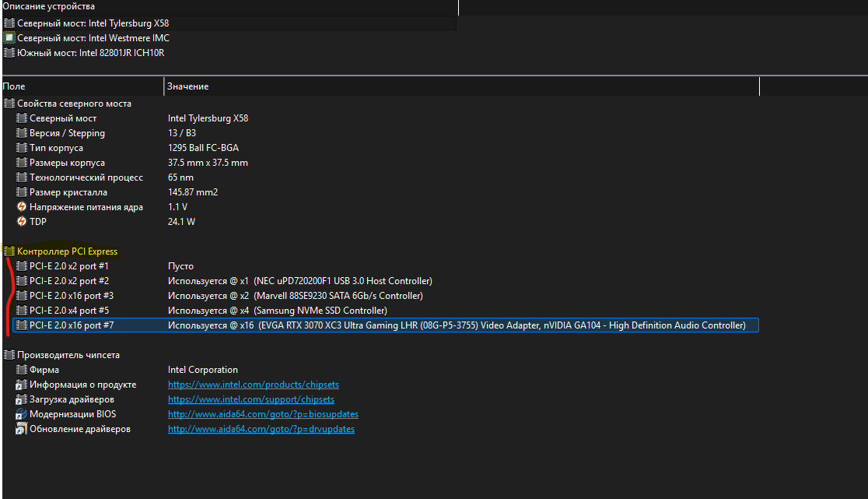Click the chipset manufacturer section icon
Screen dimensions: 868x499
[x=9, y=355]
